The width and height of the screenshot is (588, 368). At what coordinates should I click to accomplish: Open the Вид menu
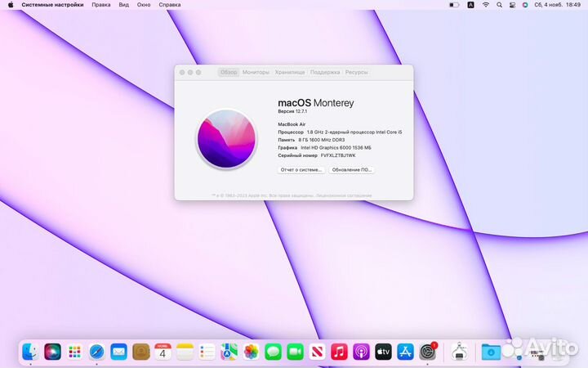124,5
